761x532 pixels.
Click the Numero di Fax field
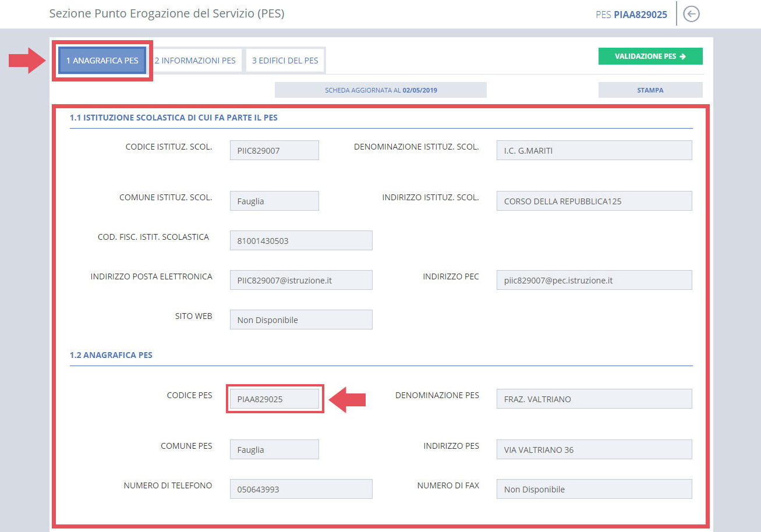pos(594,489)
